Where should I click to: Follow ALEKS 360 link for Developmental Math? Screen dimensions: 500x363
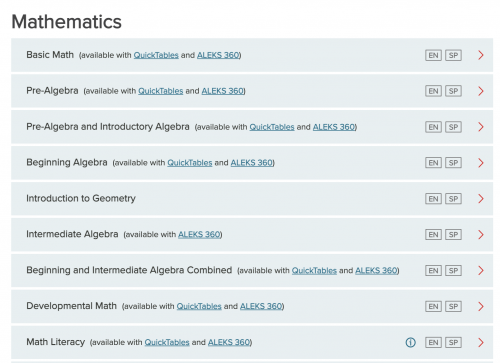pos(261,306)
